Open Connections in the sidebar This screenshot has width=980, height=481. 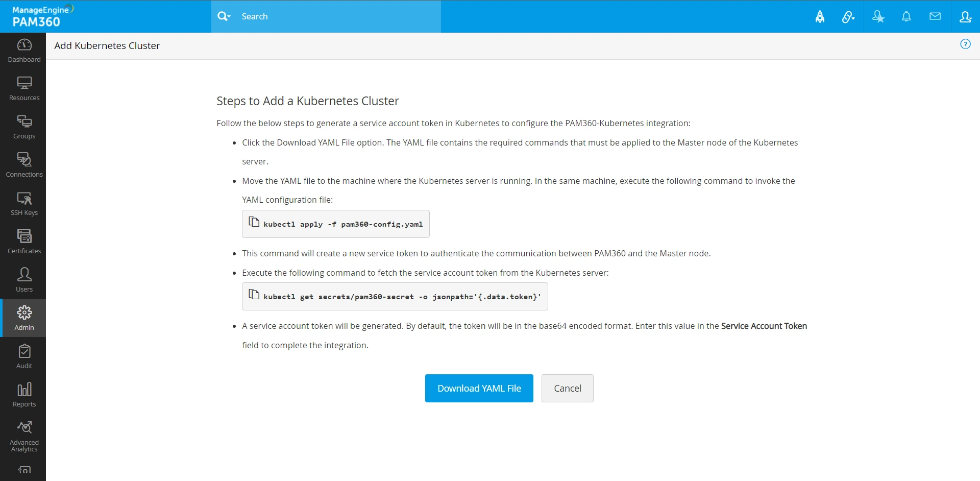[x=24, y=165]
